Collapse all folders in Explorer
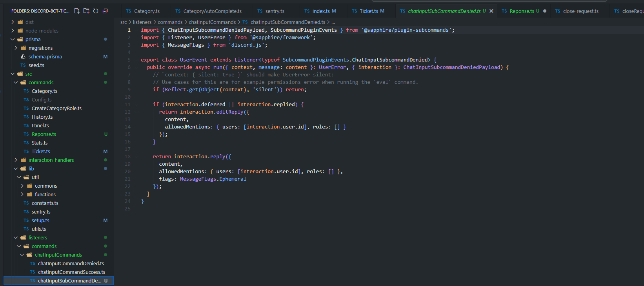Screen dimensions: 644x286 pos(105,11)
